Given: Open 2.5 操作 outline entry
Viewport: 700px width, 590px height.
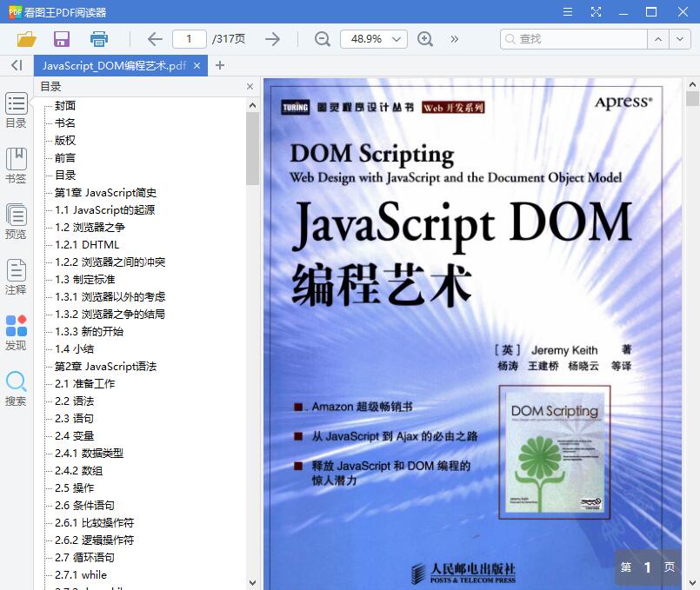Looking at the screenshot, I should point(75,488).
